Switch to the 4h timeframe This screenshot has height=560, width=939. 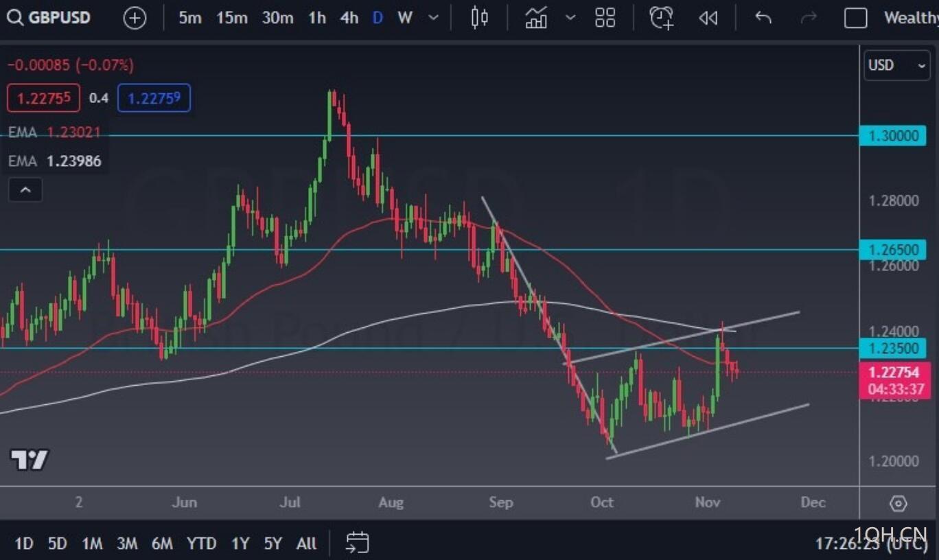pyautogui.click(x=349, y=18)
